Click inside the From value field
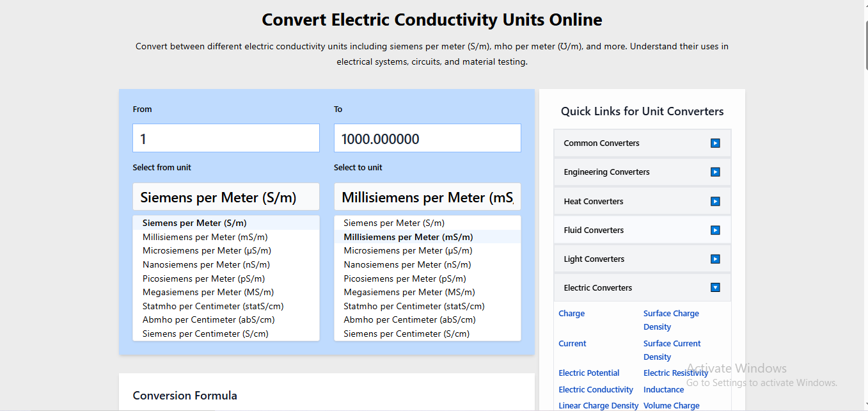Viewport: 868px width, 411px height. click(x=226, y=138)
